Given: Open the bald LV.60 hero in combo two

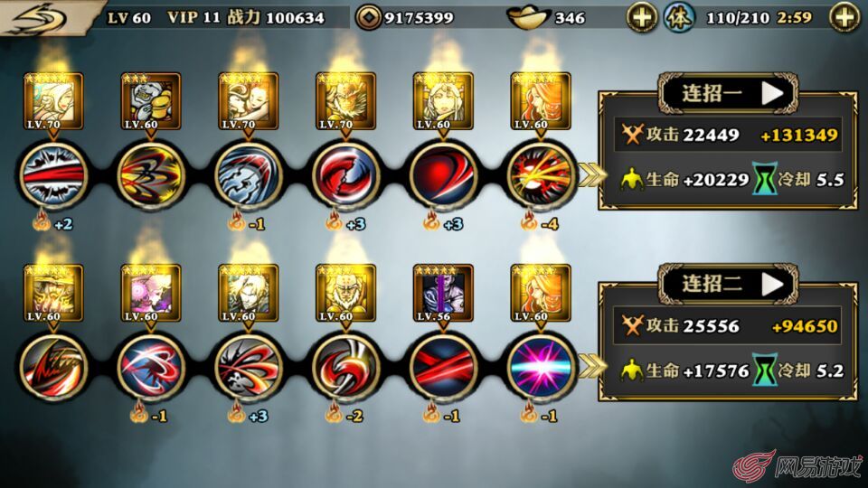Looking at the screenshot, I should click(x=345, y=293).
